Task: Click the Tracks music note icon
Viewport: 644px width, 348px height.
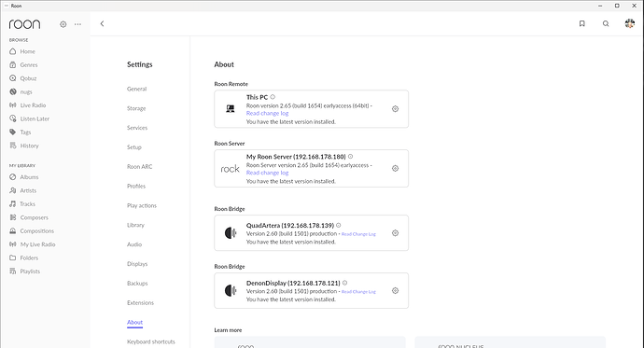Action: [13, 204]
